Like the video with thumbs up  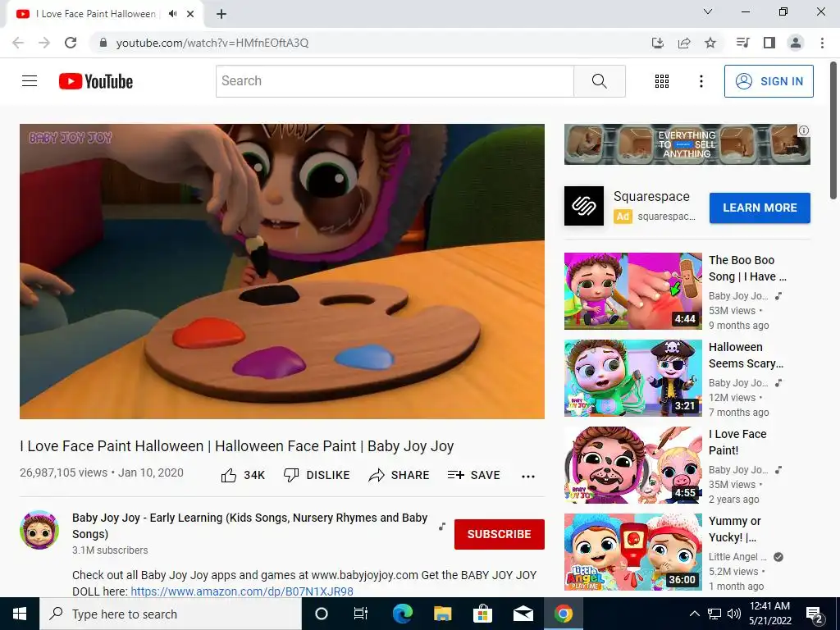click(243, 475)
